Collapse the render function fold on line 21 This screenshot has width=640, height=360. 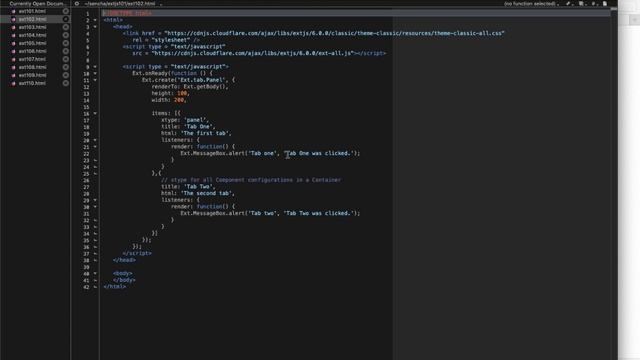click(95, 147)
